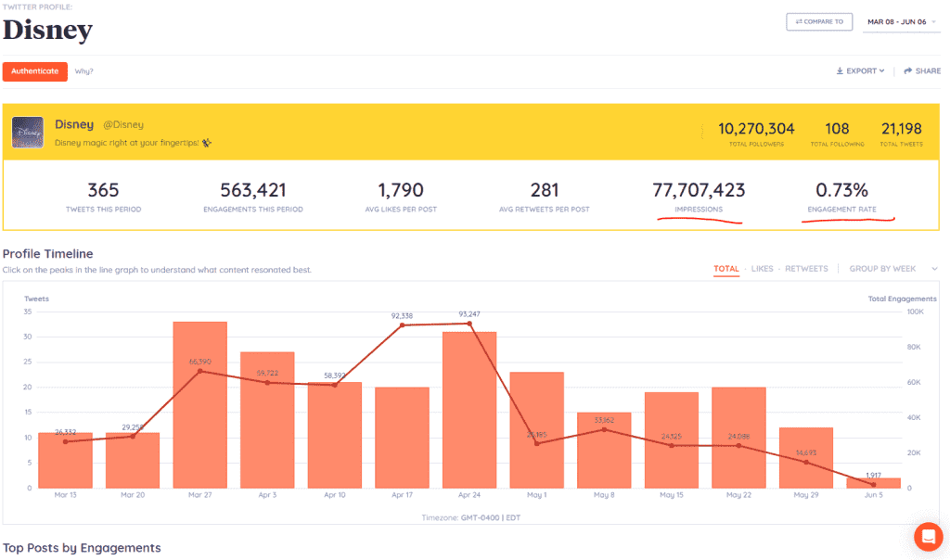The height and width of the screenshot is (560, 950).
Task: Click the Apr 24 bar in the chart
Action: [x=469, y=410]
